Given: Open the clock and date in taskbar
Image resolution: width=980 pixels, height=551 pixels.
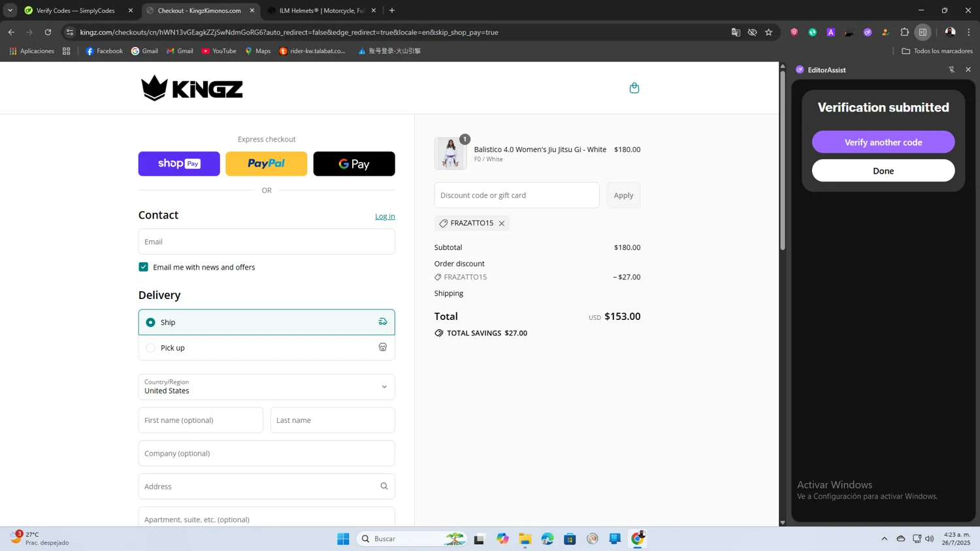Looking at the screenshot, I should (956, 539).
